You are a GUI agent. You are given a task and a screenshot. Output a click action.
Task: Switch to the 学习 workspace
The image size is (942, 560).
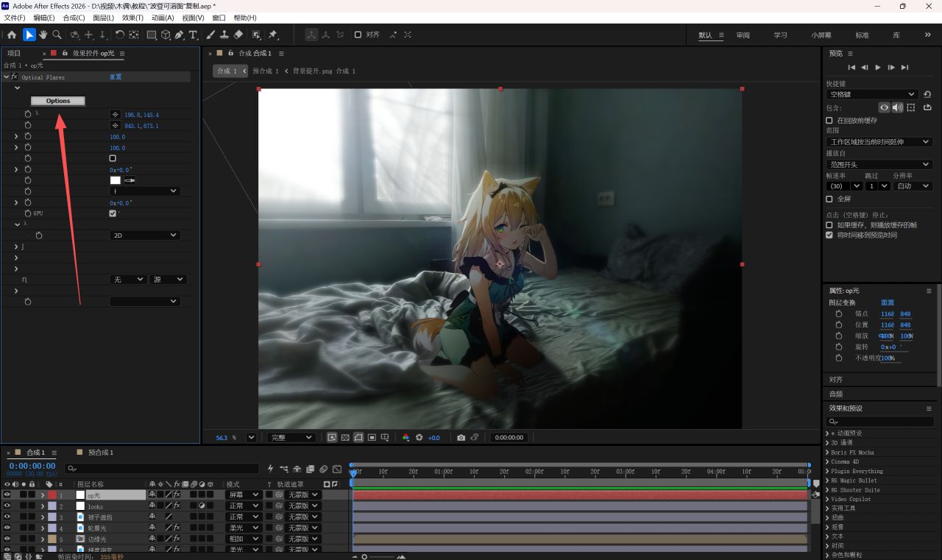pos(780,35)
